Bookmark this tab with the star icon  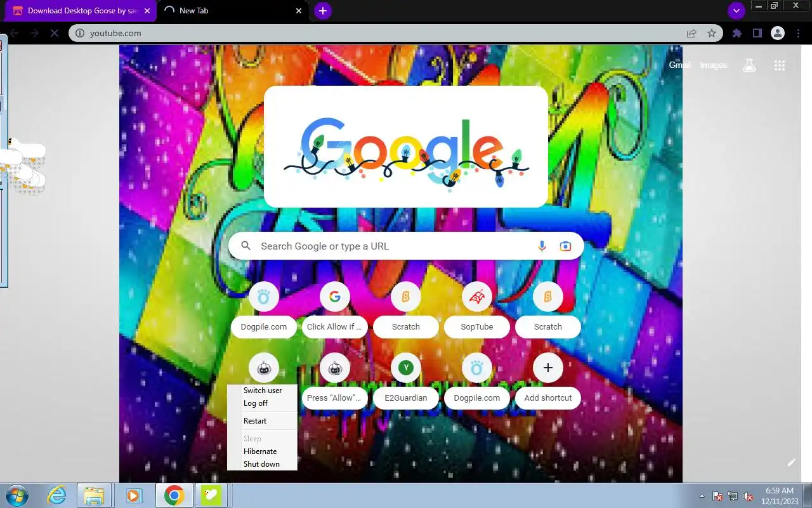pos(712,33)
